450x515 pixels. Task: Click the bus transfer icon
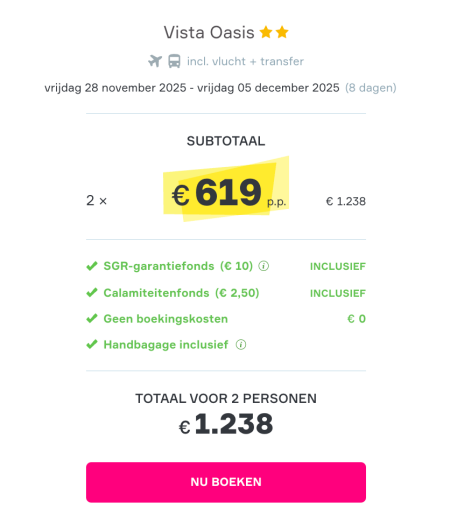click(x=174, y=61)
